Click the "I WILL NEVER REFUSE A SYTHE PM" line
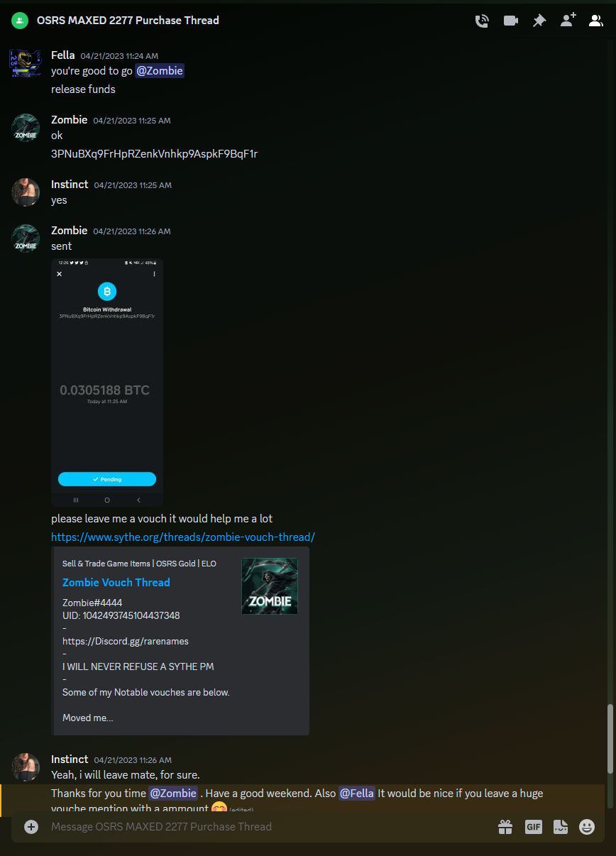Image resolution: width=616 pixels, height=856 pixels. pyautogui.click(x=138, y=666)
